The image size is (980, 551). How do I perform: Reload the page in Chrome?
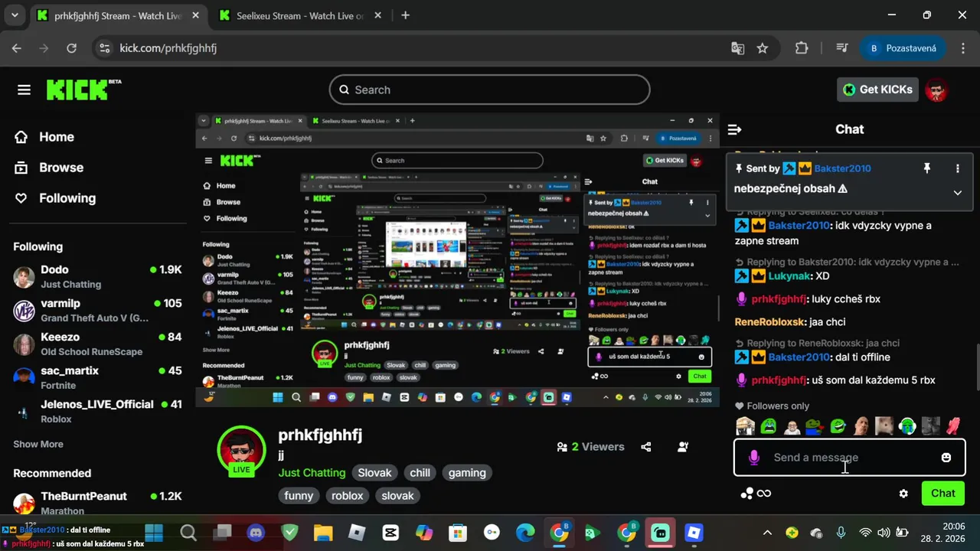tap(71, 48)
